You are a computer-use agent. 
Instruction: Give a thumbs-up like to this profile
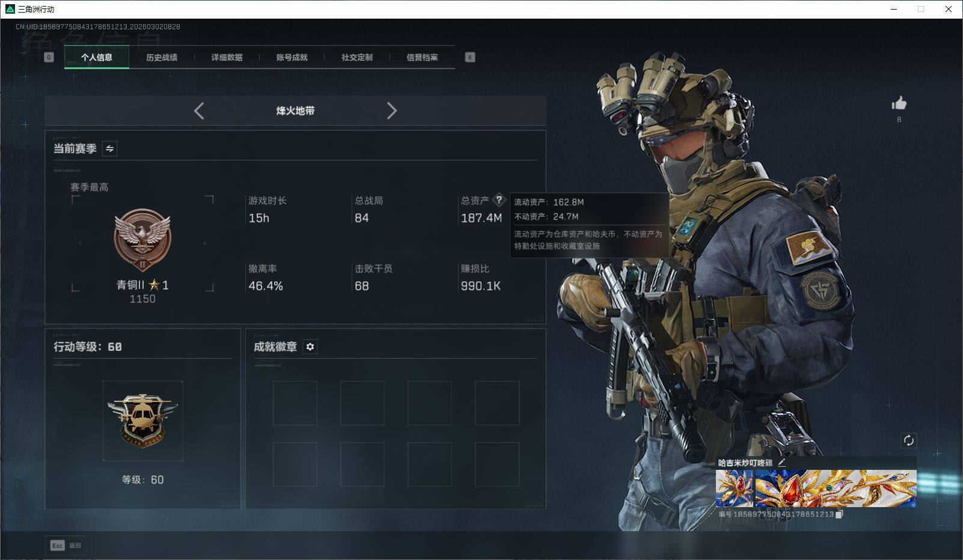(899, 103)
